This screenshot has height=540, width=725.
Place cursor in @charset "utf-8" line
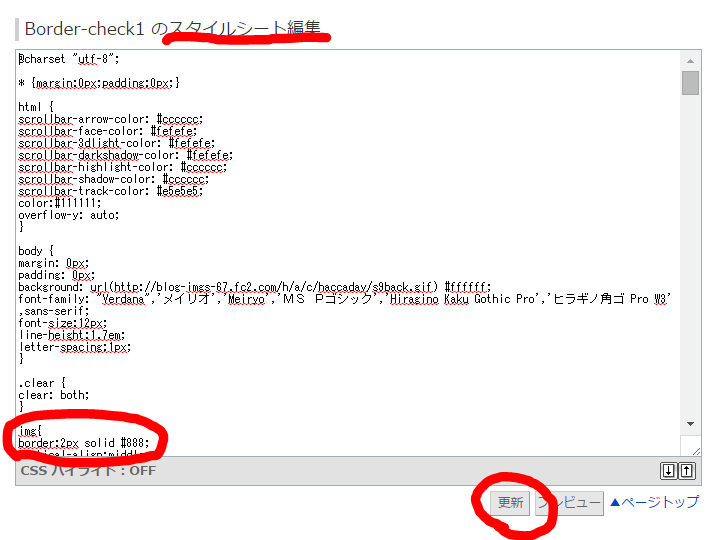coord(69,59)
